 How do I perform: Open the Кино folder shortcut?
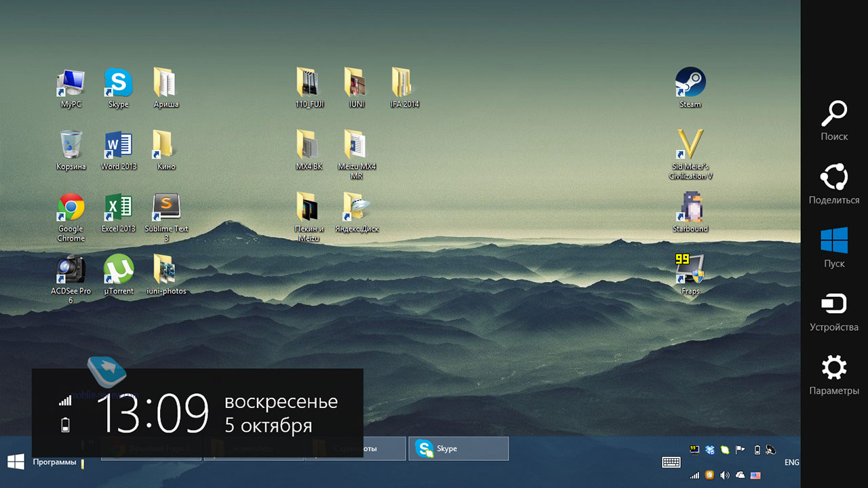pos(166,150)
